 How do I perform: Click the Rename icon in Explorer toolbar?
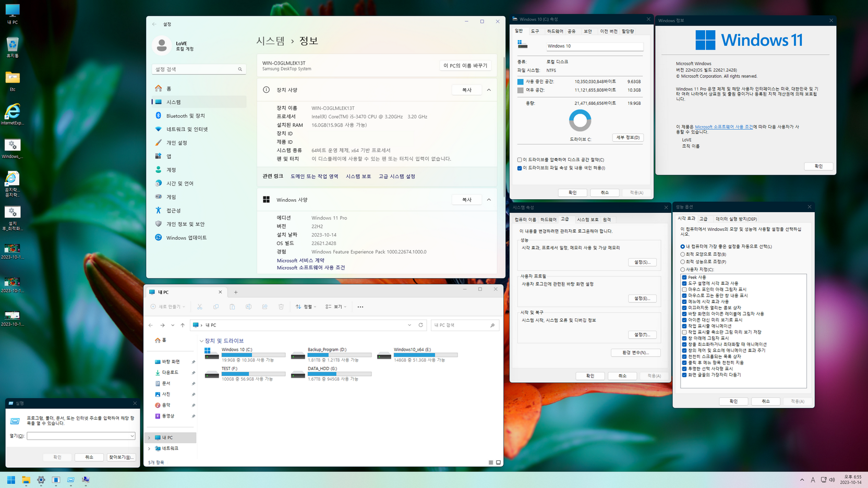[x=248, y=307]
